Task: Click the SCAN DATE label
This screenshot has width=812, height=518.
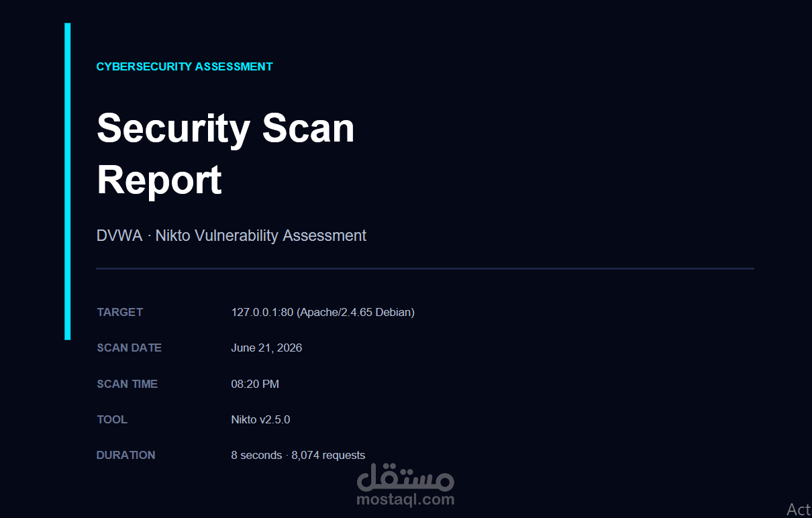Action: click(129, 348)
